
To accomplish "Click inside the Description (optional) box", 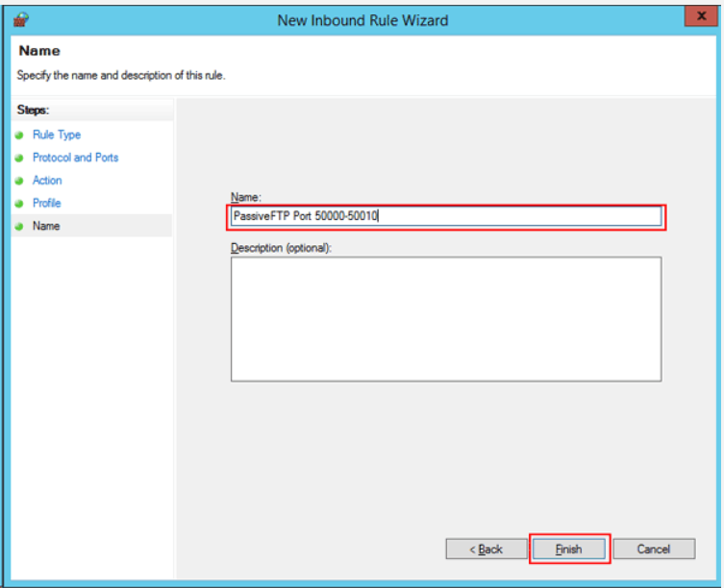I will pyautogui.click(x=446, y=319).
